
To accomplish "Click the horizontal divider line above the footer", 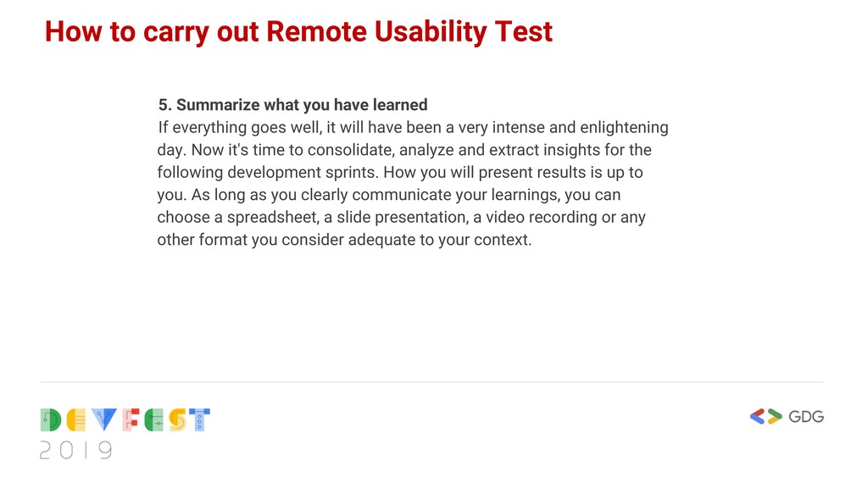I will (431, 382).
